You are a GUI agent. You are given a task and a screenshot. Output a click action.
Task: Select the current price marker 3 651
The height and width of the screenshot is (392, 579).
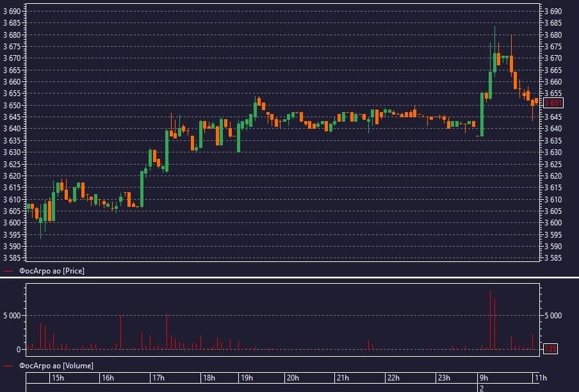click(553, 102)
